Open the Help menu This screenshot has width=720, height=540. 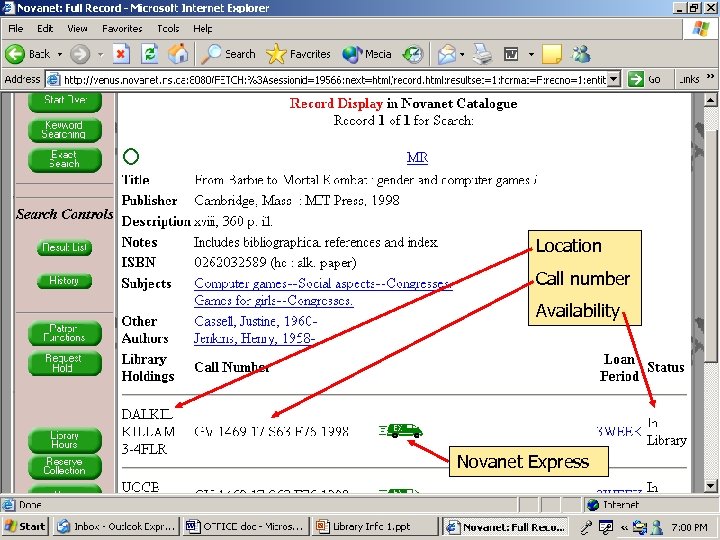click(x=202, y=28)
